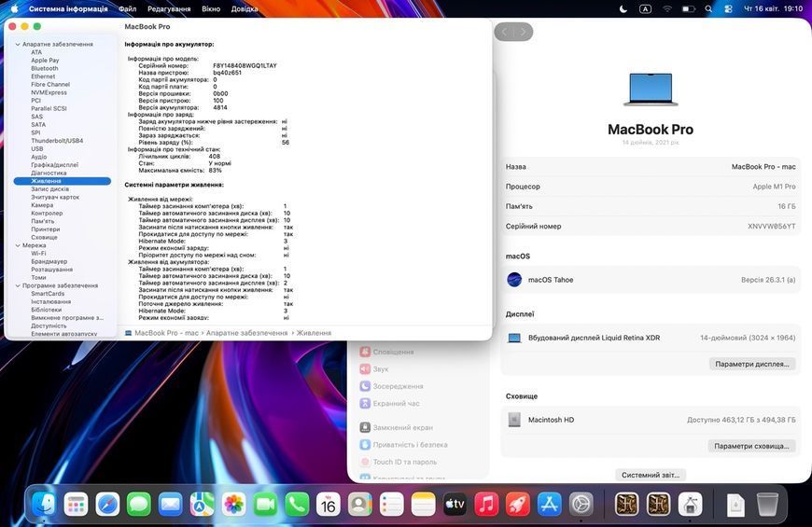Image resolution: width=812 pixels, height=527 pixels.
Task: Select Сховище in hardware tree
Action: [x=45, y=237]
